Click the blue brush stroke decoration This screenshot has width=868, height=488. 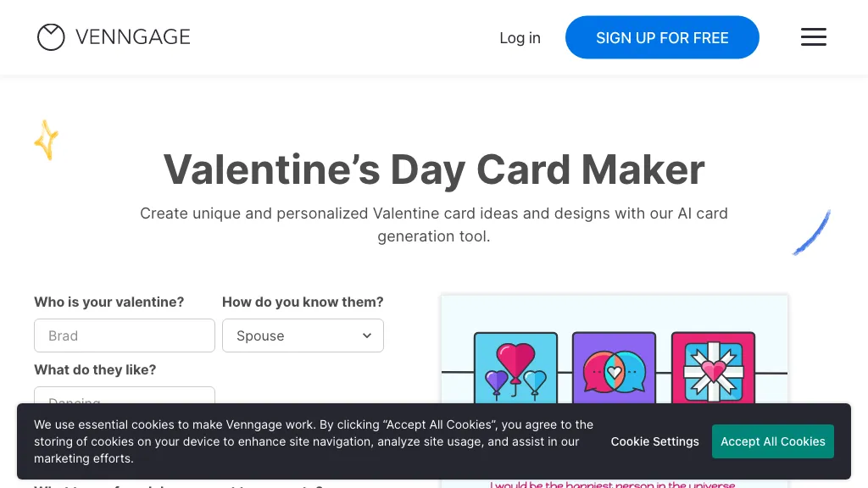pyautogui.click(x=811, y=232)
